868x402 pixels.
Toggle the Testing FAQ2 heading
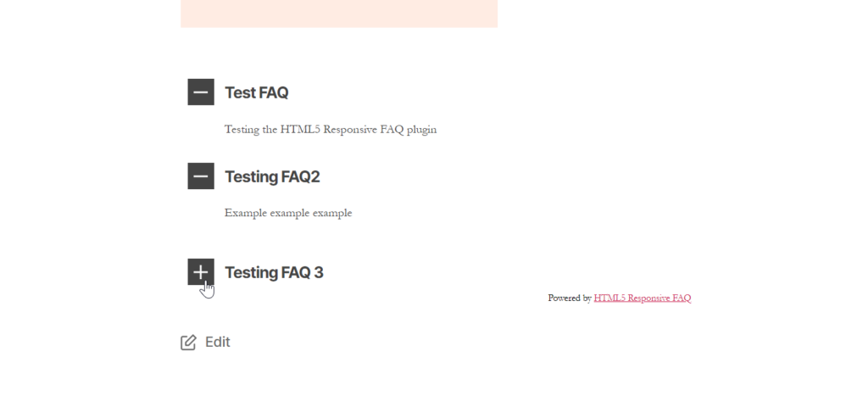tap(272, 177)
